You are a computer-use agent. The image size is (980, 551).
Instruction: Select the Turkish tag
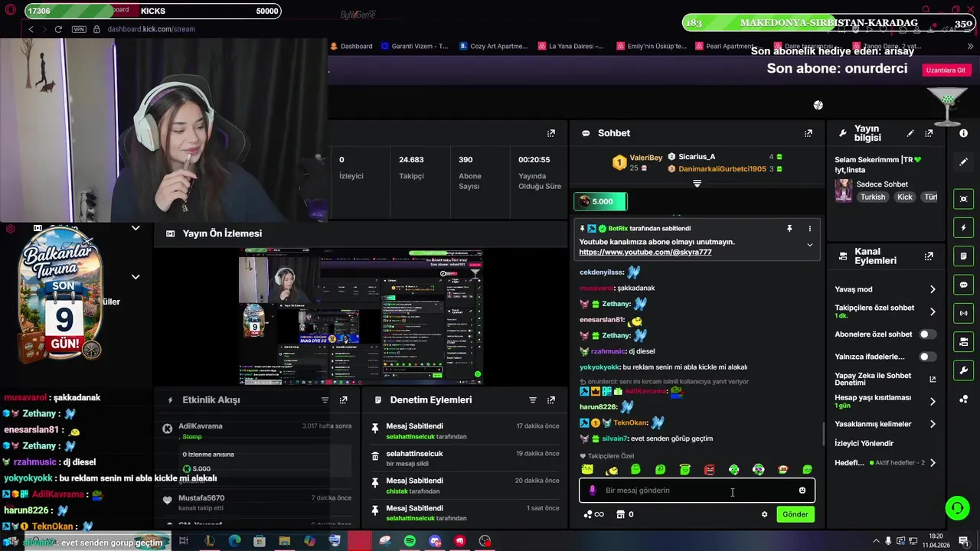tap(872, 197)
